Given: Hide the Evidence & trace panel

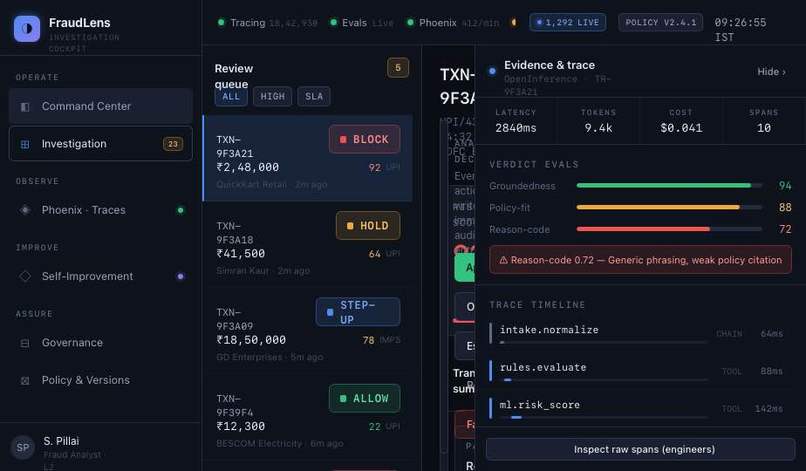Looking at the screenshot, I should click(x=771, y=72).
